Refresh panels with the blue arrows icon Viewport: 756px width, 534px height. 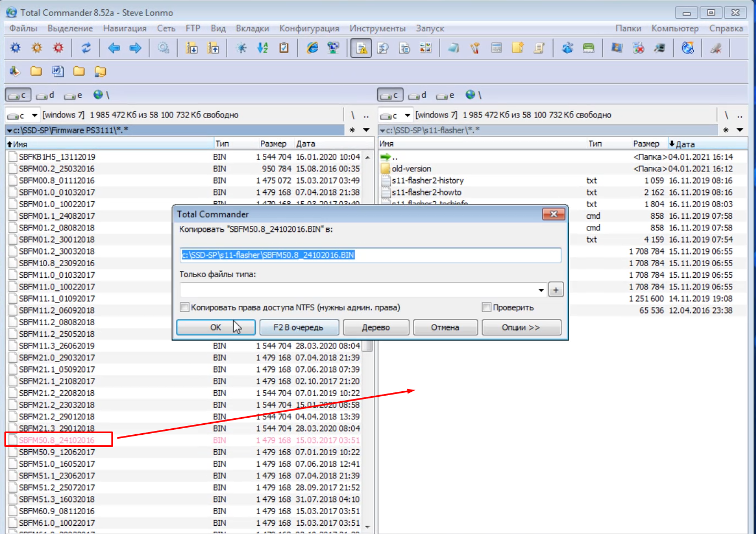86,48
